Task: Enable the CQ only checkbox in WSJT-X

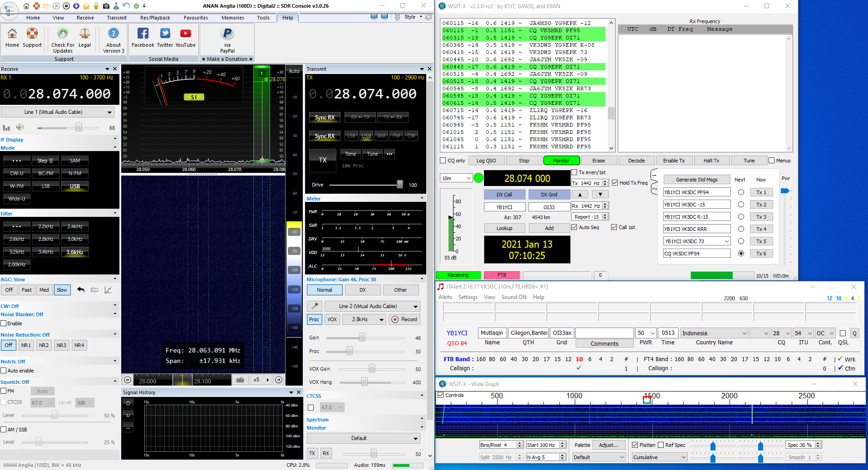Action: click(443, 160)
